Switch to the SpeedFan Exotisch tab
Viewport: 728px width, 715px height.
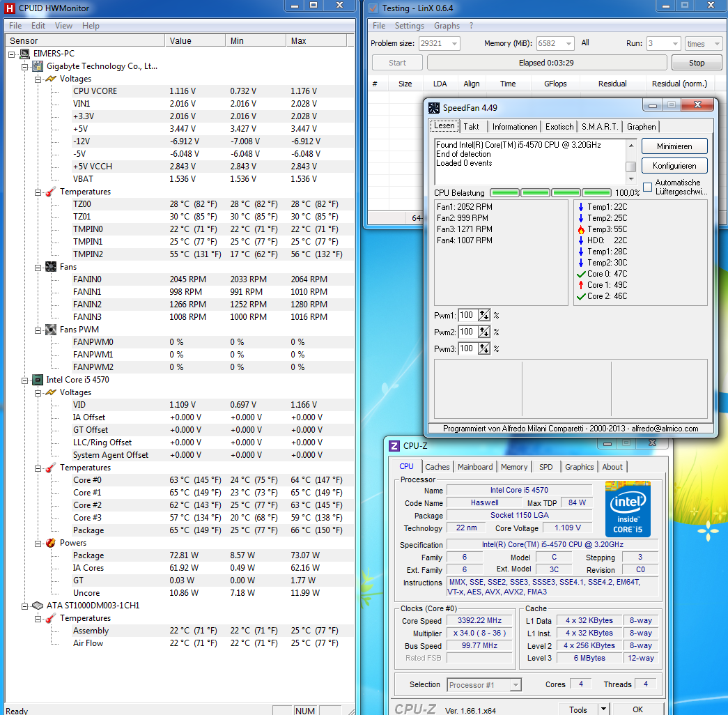(559, 126)
